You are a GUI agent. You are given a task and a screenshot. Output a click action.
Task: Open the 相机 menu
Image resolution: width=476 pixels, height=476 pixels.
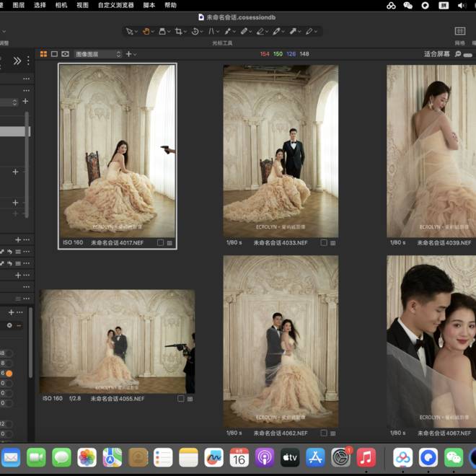click(x=61, y=5)
